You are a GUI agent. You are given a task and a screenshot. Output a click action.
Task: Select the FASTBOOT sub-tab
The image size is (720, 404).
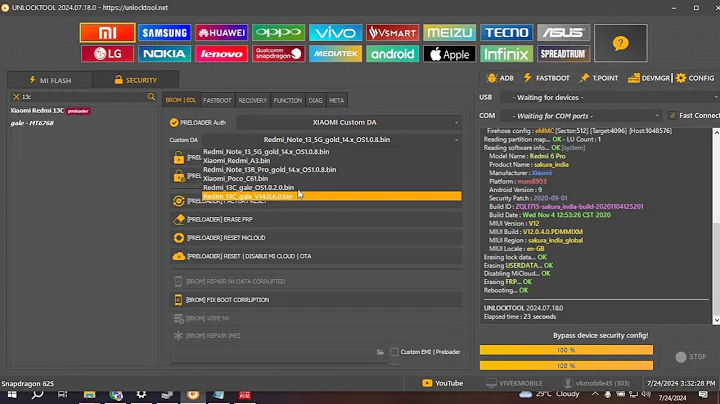(x=217, y=100)
